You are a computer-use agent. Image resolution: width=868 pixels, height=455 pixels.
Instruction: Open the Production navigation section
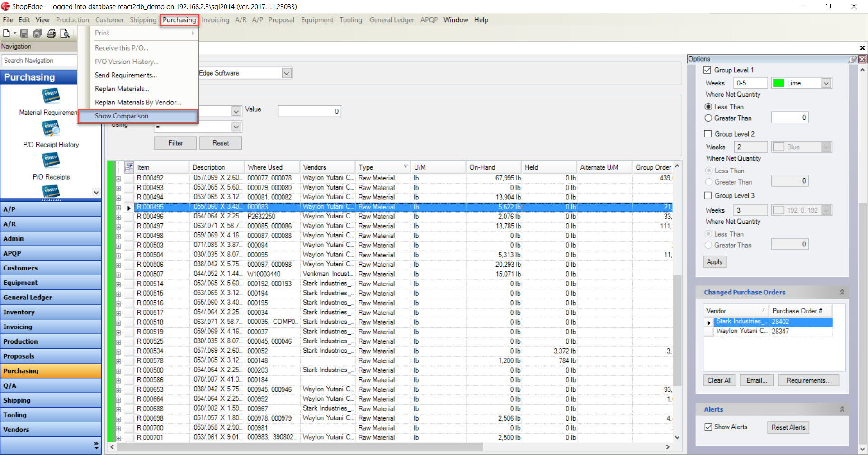(x=51, y=341)
